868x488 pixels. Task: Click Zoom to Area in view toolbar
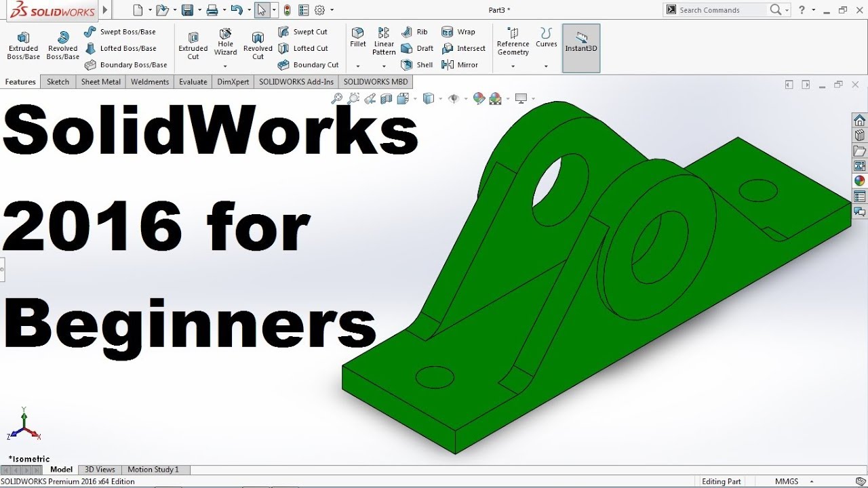click(x=353, y=99)
